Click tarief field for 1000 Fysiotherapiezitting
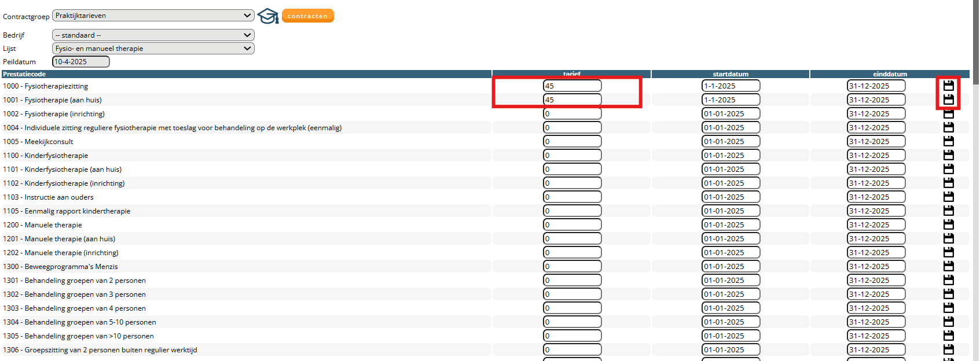This screenshot has width=980, height=361. pyautogui.click(x=572, y=86)
